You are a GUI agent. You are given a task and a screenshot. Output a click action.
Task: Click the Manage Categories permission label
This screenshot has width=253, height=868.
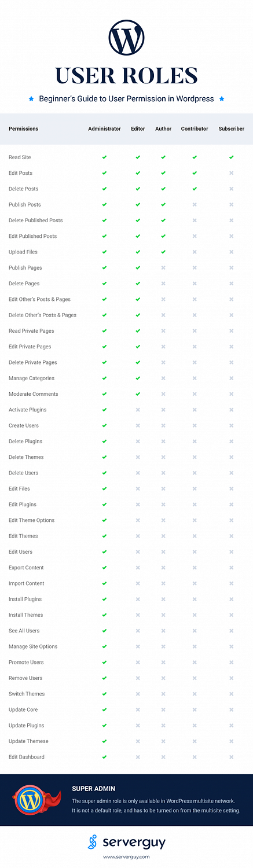(x=31, y=378)
